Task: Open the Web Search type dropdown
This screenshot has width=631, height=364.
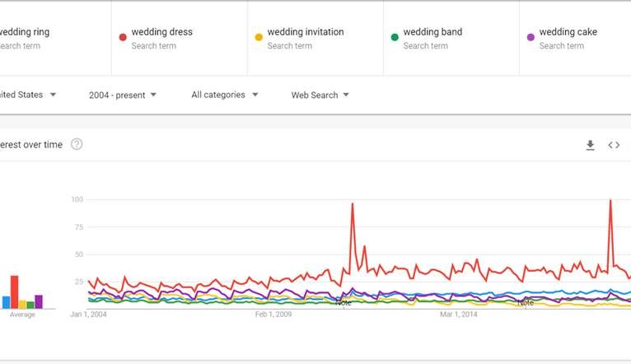Action: (320, 95)
